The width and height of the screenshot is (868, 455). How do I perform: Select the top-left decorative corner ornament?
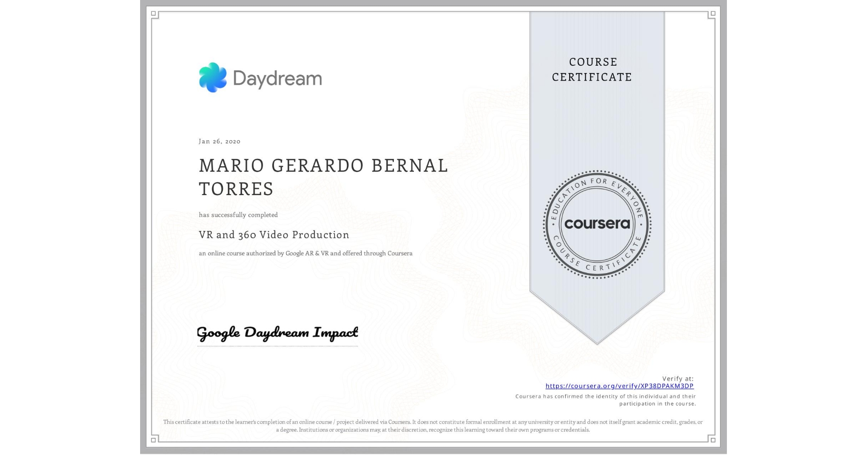(x=155, y=15)
